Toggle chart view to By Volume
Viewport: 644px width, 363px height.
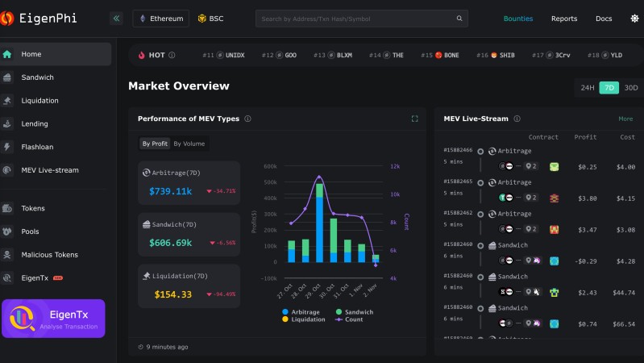click(189, 144)
